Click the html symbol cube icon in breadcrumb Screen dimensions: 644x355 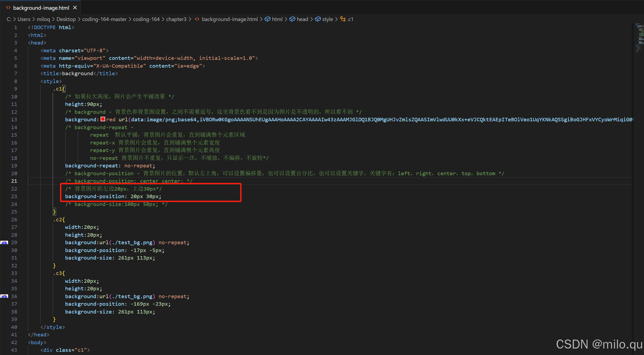pyautogui.click(x=268, y=19)
